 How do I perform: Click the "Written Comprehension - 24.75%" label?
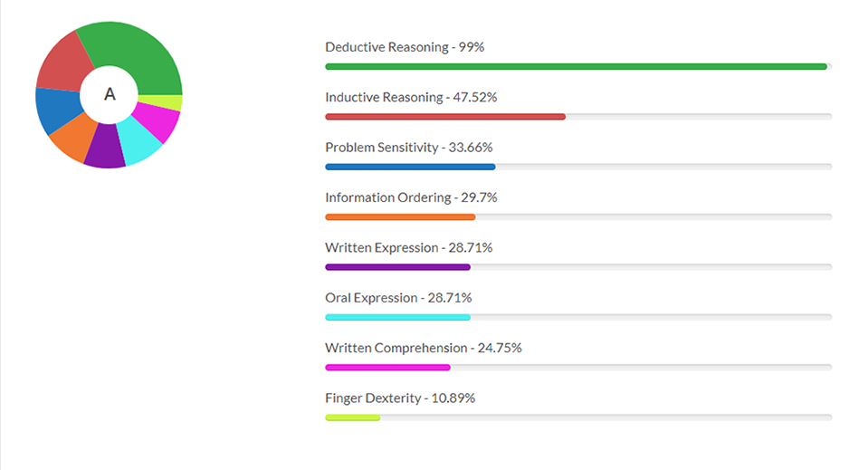tap(424, 348)
